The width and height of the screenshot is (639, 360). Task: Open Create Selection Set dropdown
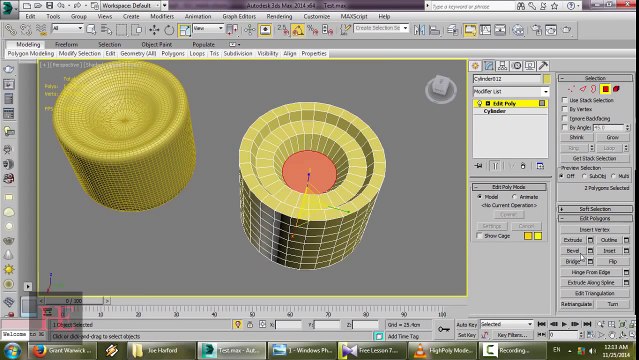pos(381,28)
